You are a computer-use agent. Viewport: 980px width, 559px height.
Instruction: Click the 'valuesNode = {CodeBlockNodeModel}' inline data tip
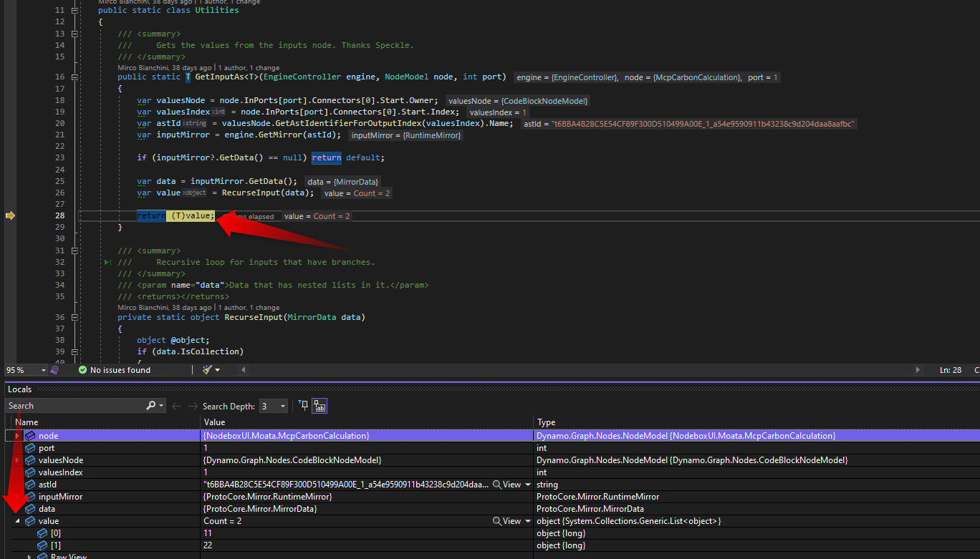point(519,101)
